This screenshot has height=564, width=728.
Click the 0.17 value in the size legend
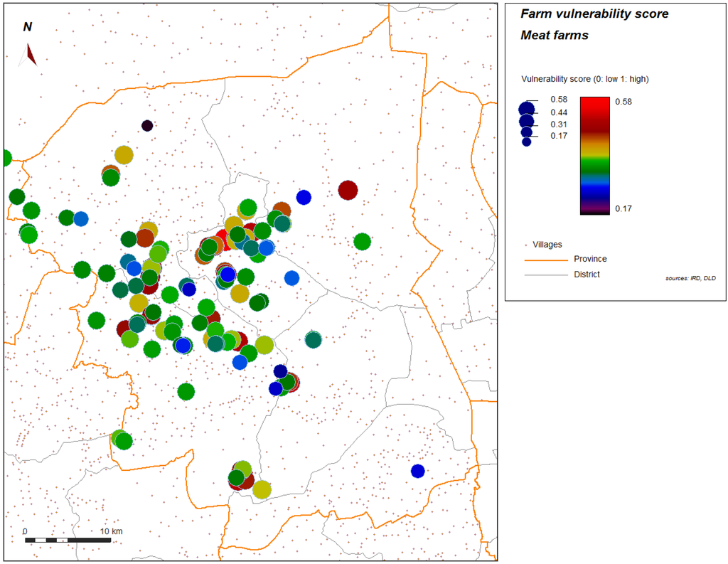(x=559, y=136)
